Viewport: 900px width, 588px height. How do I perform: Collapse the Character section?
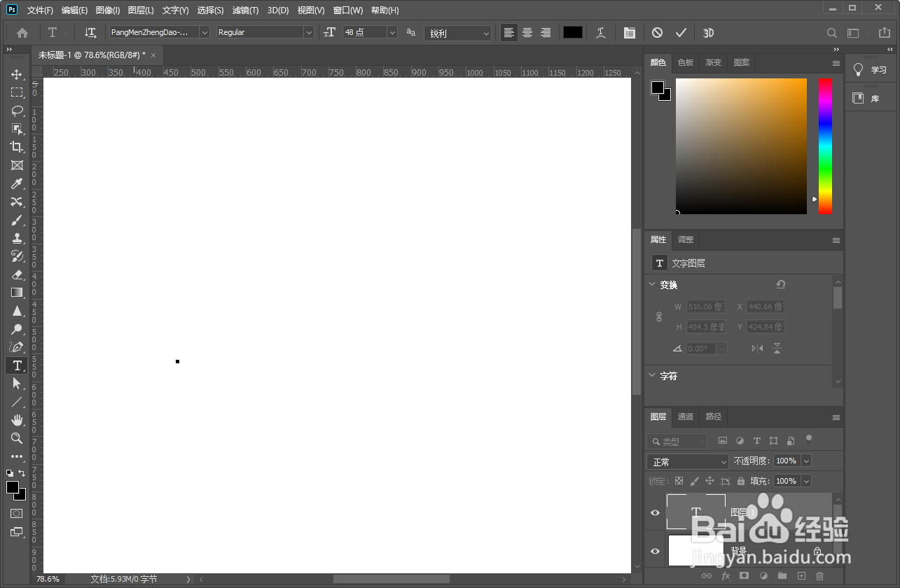click(652, 376)
